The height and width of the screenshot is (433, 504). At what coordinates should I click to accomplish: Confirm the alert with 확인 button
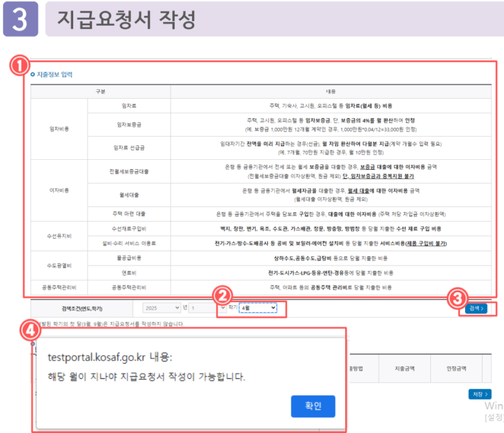tap(313, 407)
